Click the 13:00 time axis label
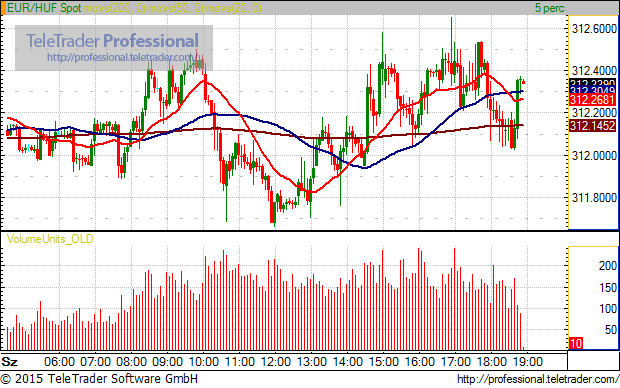The height and width of the screenshot is (388, 620). [x=312, y=362]
